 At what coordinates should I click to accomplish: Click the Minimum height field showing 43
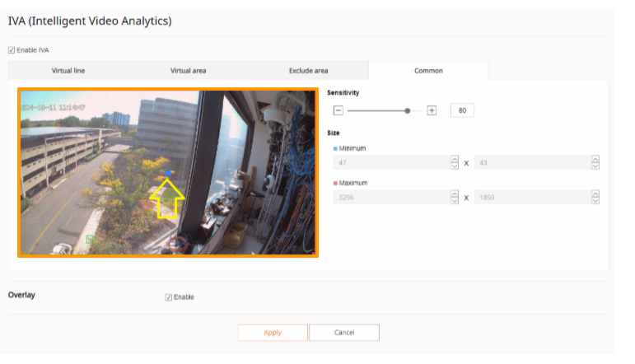[533, 162]
